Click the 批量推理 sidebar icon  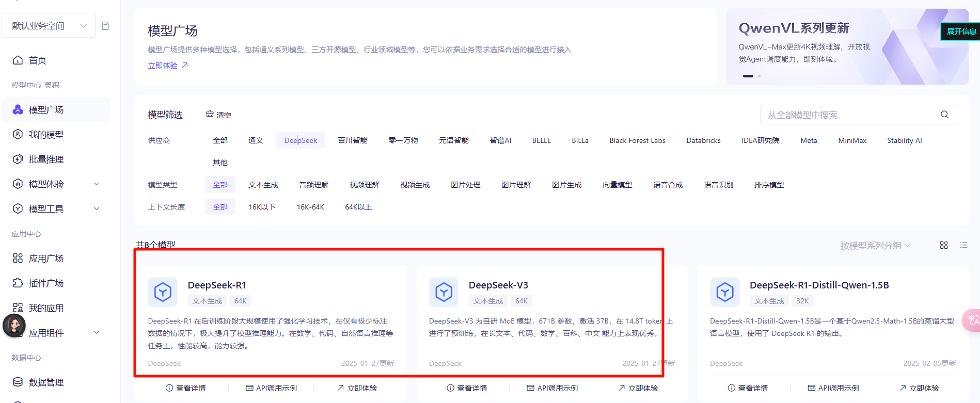[x=18, y=159]
